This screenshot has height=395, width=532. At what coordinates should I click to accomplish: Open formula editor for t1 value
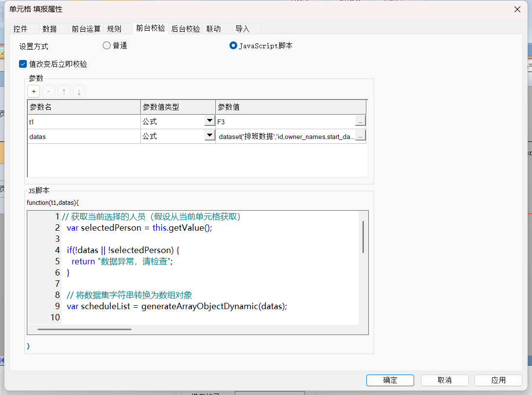(x=360, y=121)
